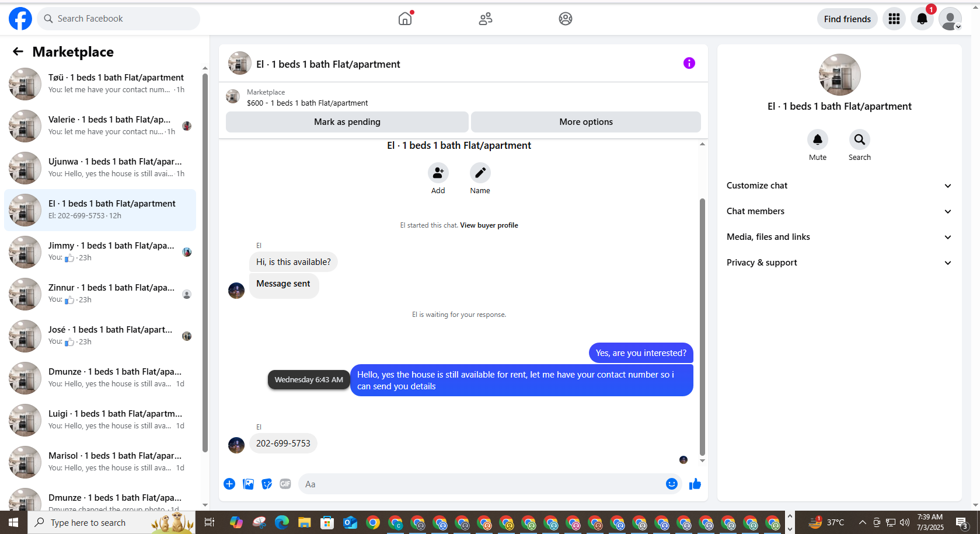Image resolution: width=980 pixels, height=534 pixels.
Task: Open the Zinnur apartment conversation
Action: tap(100, 294)
